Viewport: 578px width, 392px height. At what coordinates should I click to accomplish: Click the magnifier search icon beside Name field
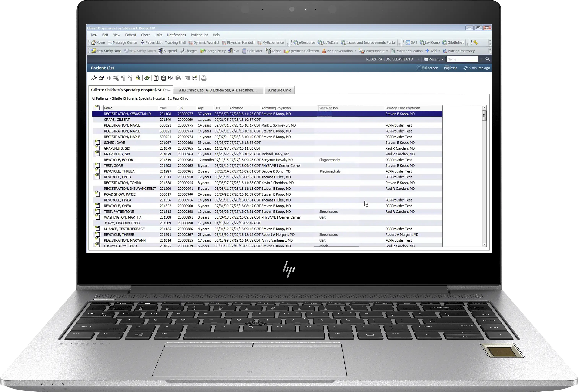pos(487,59)
